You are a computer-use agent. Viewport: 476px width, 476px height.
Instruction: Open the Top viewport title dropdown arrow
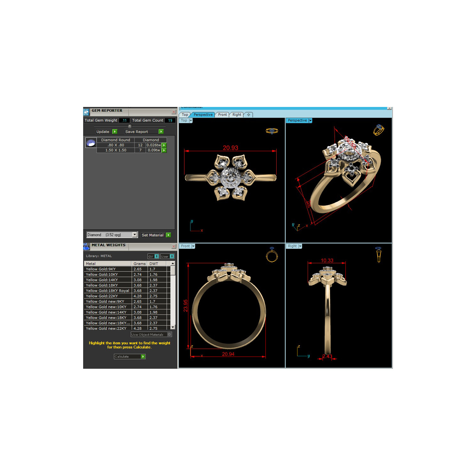[191, 121]
